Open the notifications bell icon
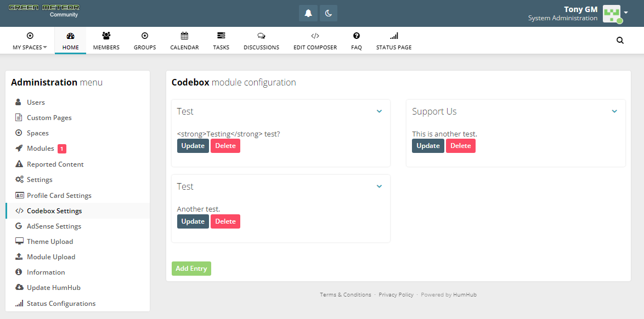The height and width of the screenshot is (319, 644). tap(308, 13)
